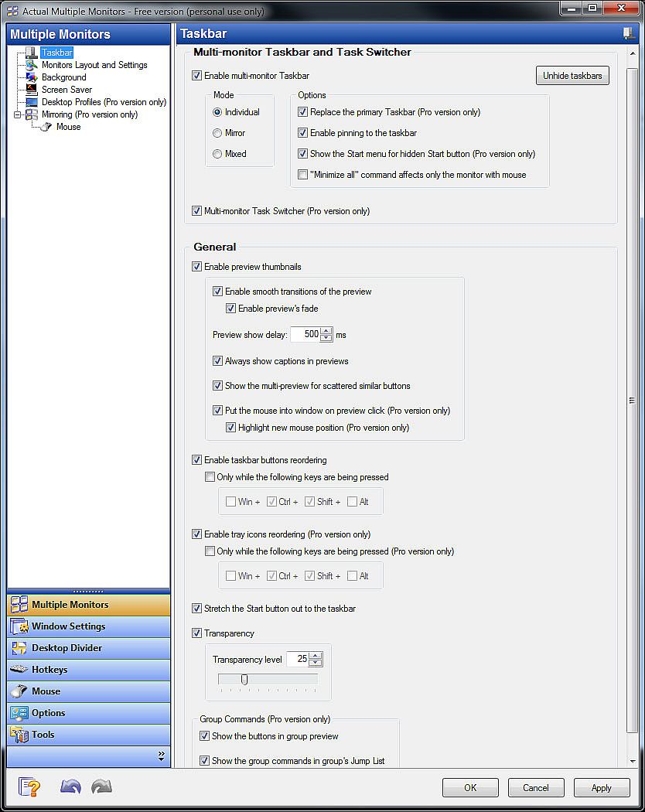Click the Monitors Layout and Settings icon
Viewport: 645px width, 812px height.
32,65
